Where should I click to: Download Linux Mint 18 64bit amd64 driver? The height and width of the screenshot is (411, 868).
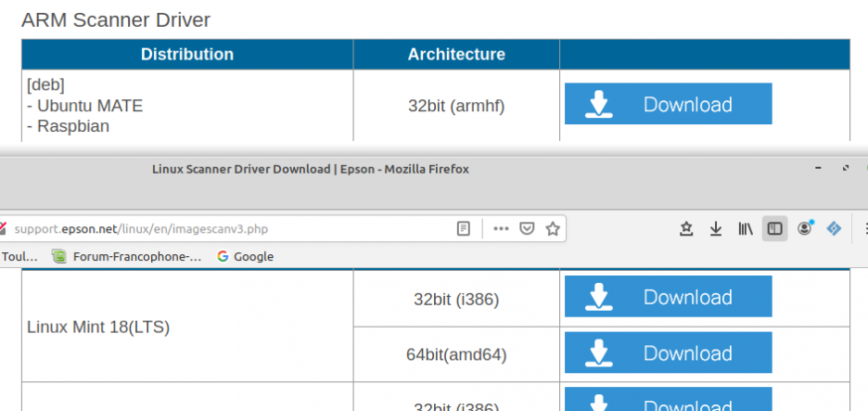tap(668, 353)
